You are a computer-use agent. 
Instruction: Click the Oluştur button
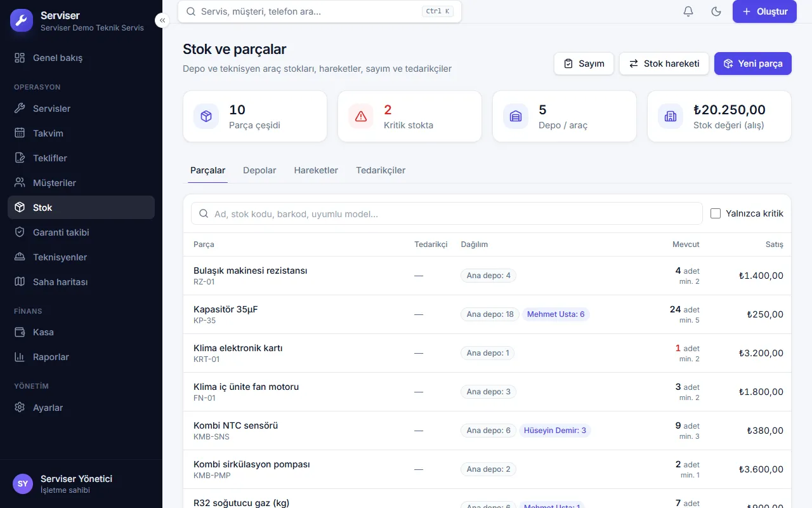(x=764, y=11)
